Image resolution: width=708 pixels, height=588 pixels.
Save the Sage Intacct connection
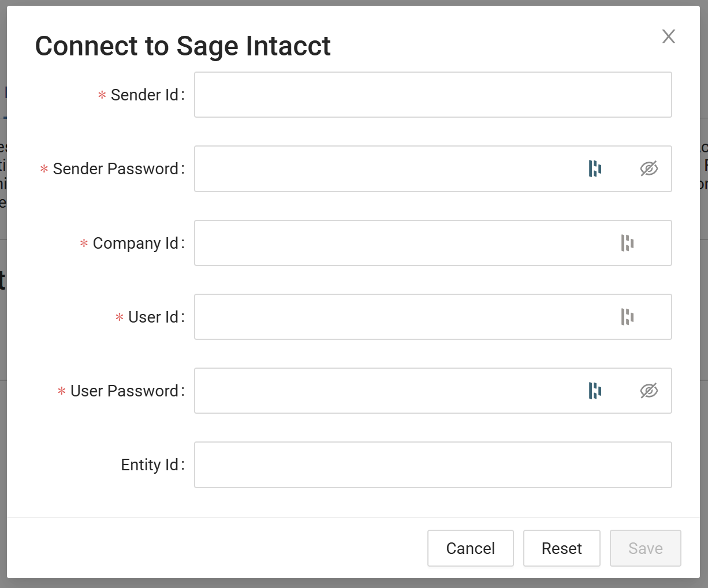click(x=645, y=548)
